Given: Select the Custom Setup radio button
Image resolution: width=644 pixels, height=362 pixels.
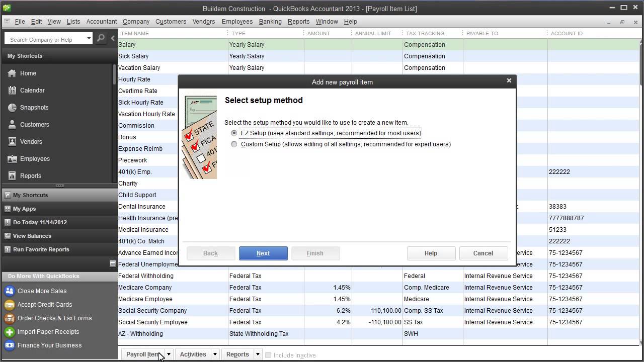Looking at the screenshot, I should (x=234, y=144).
